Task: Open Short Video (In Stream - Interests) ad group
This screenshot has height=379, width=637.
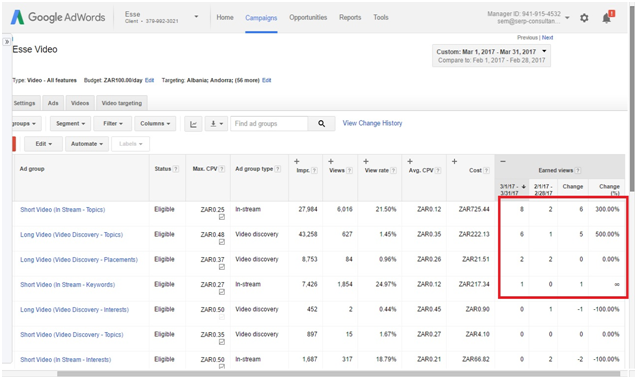Action: [65, 360]
